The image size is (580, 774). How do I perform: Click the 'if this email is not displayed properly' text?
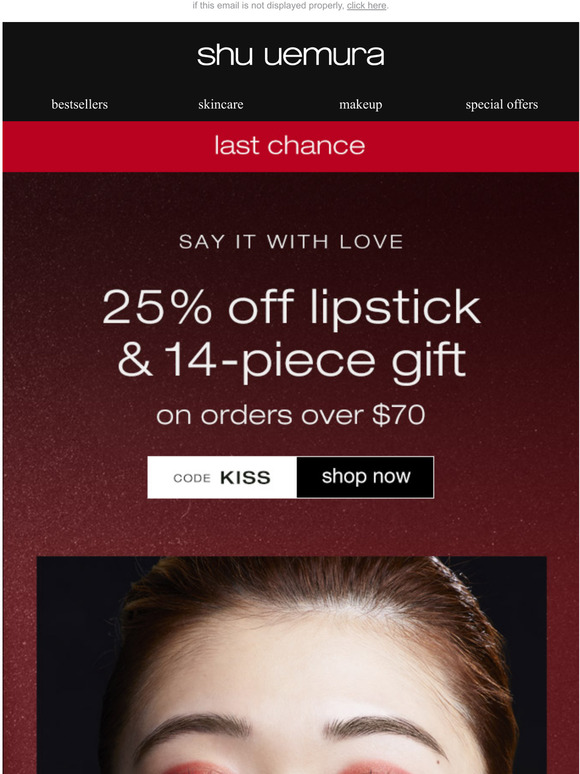(x=268, y=6)
